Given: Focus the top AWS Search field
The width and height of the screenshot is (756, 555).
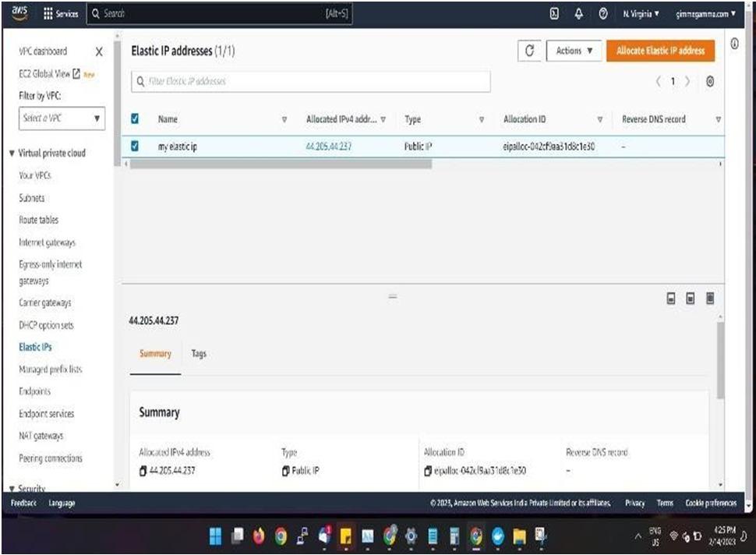Looking at the screenshot, I should (220, 13).
